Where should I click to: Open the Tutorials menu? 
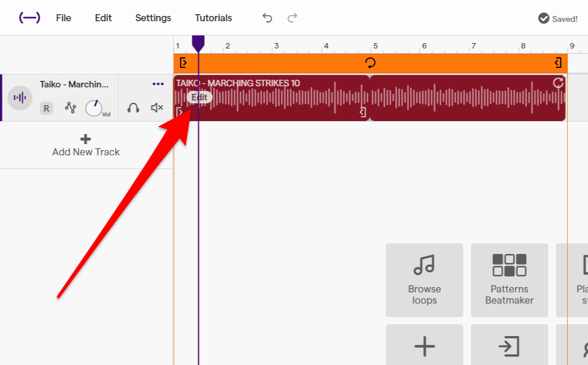click(x=213, y=18)
